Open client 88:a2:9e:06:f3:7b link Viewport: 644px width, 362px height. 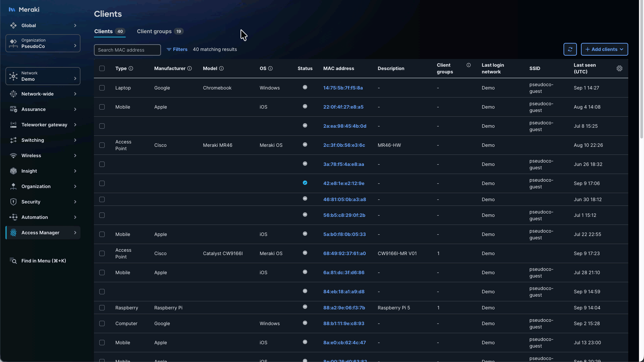344,308
